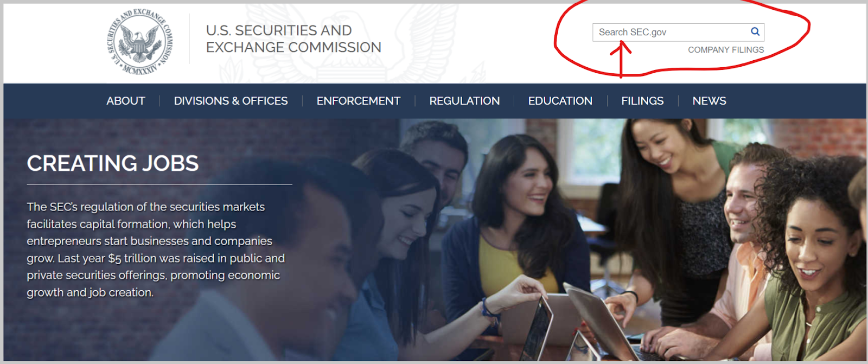868x364 pixels.
Task: Click the red arrow annotation below the search box
Action: pyautogui.click(x=621, y=60)
